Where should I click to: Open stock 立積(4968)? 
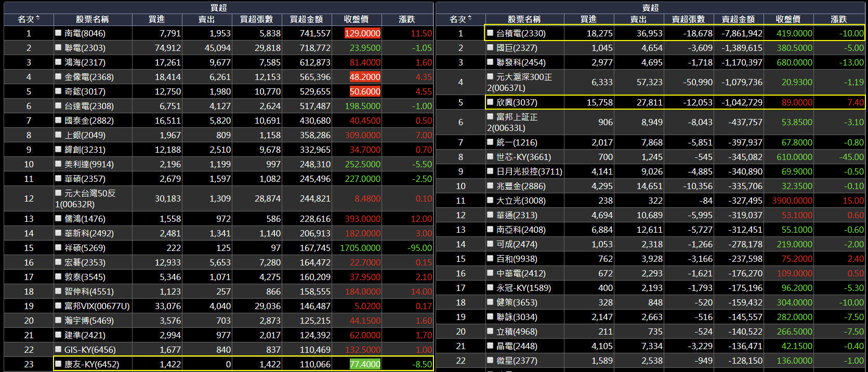(x=517, y=331)
